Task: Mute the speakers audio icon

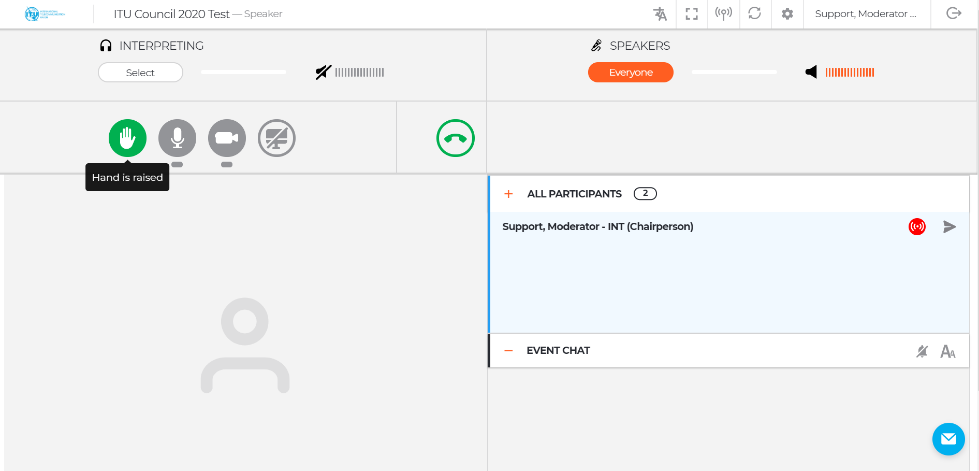Action: 811,72
